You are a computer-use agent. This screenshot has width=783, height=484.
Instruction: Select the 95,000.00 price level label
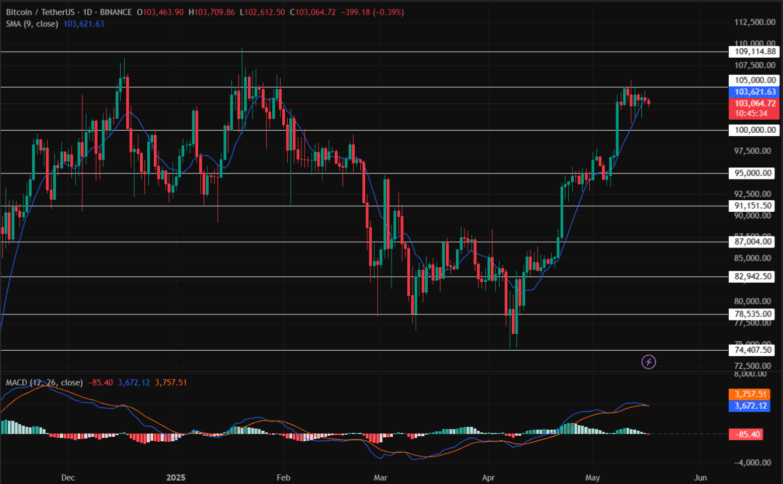coord(752,173)
